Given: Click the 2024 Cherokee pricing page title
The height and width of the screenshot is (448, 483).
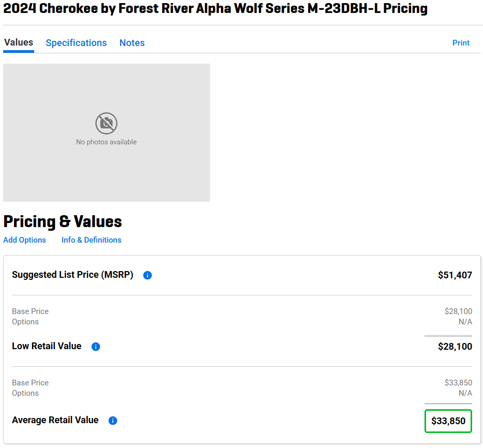Looking at the screenshot, I should point(215,9).
